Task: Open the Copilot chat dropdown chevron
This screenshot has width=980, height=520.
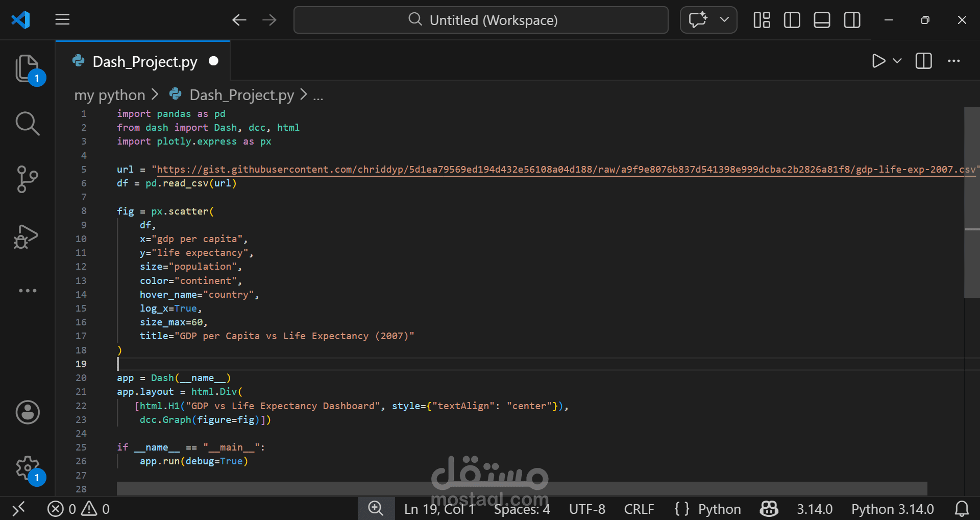Action: (x=724, y=20)
